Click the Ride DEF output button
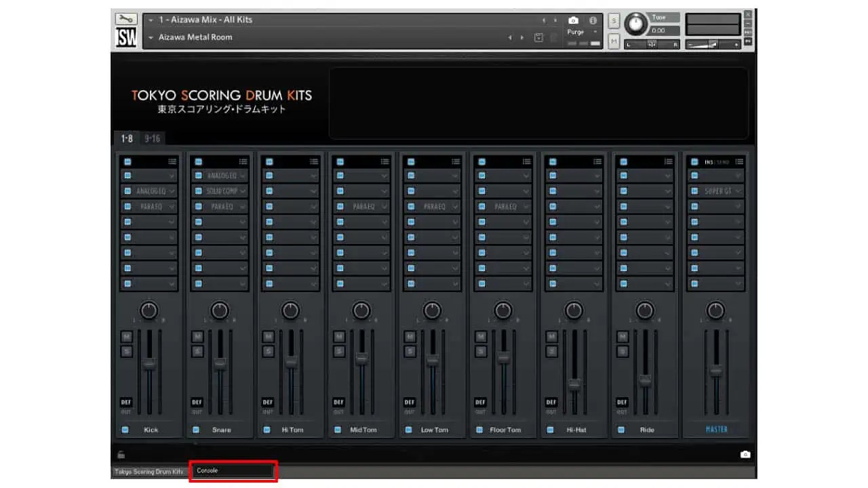868x488 pixels. point(622,402)
